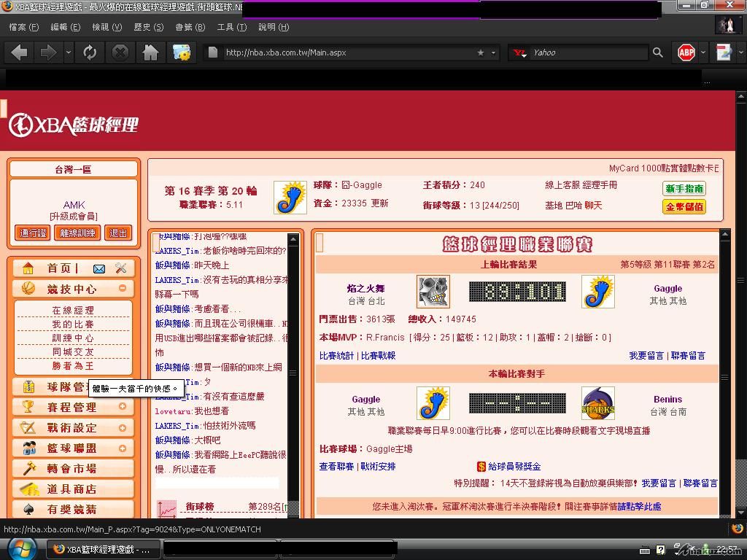Open 轉會市場 in the sidebar
This screenshot has width=747, height=560.
click(72, 469)
